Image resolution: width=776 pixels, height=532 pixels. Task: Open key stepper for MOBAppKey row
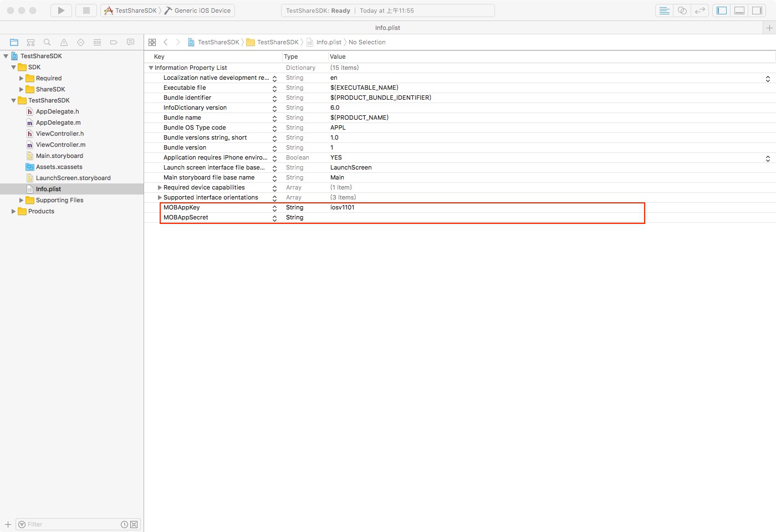click(x=274, y=208)
